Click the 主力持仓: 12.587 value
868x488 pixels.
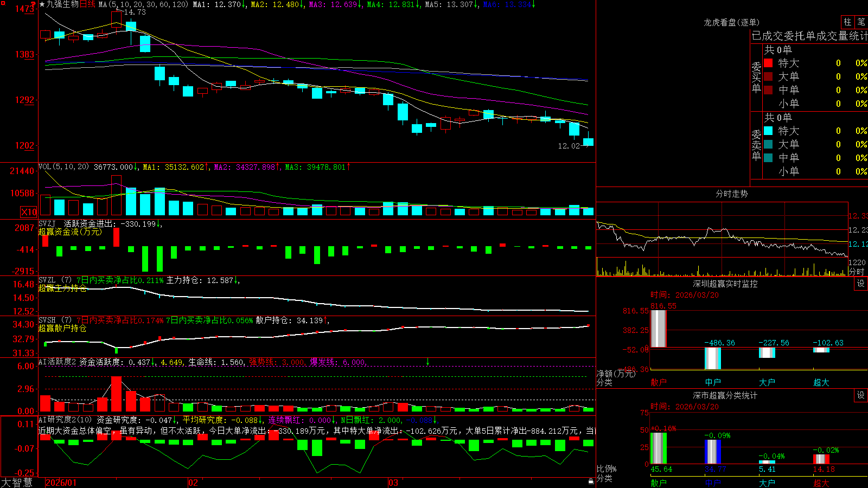tap(200, 280)
